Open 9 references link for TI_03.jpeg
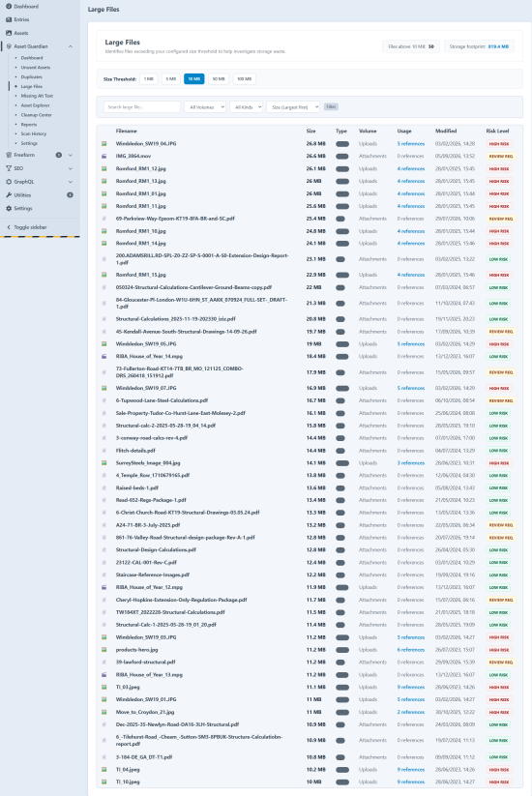Image resolution: width=532 pixels, height=796 pixels. (411, 687)
